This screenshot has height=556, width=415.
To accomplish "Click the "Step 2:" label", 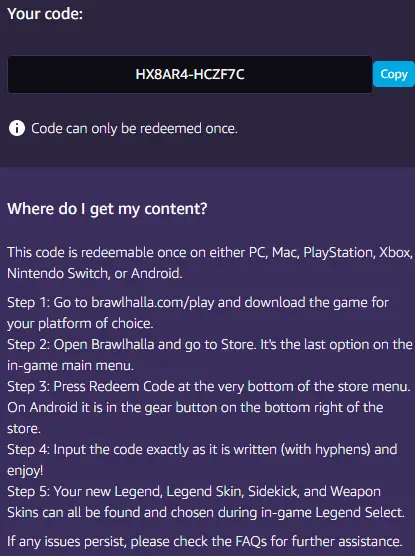I will click(x=28, y=345).
